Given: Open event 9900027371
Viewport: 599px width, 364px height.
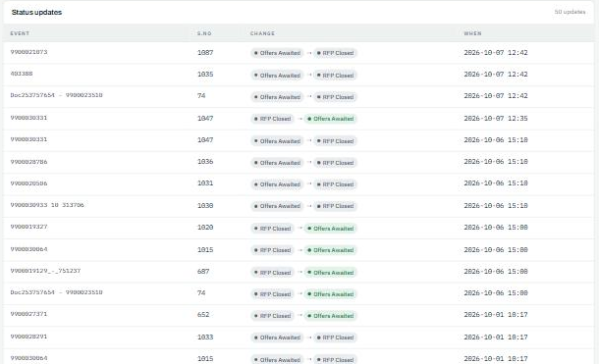Looking at the screenshot, I should [x=28, y=314].
